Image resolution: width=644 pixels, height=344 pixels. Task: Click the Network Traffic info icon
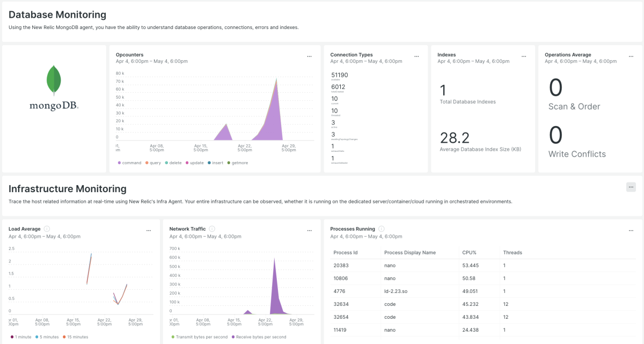(212, 229)
